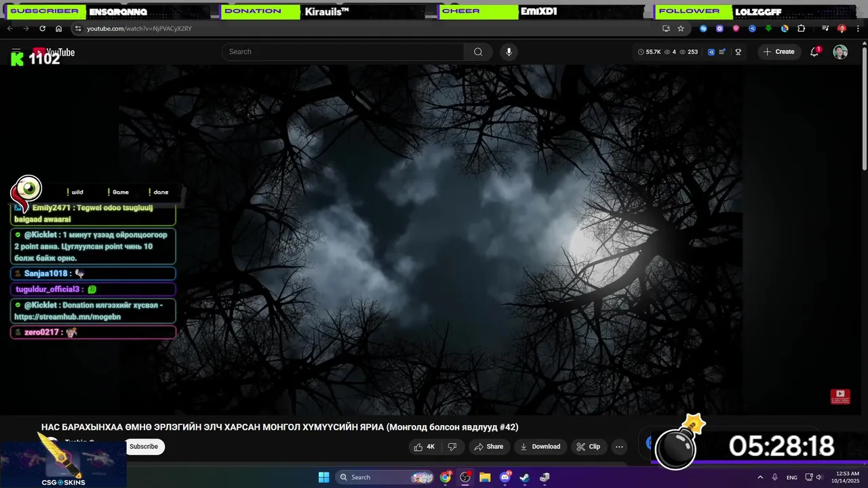Image resolution: width=868 pixels, height=488 pixels.
Task: Click the trophy icon in header
Action: pyautogui.click(x=738, y=52)
